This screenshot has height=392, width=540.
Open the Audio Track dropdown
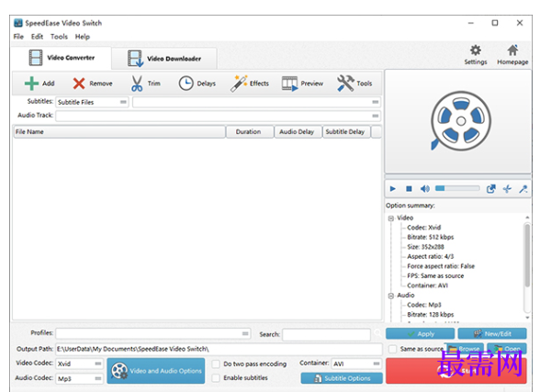[219, 116]
